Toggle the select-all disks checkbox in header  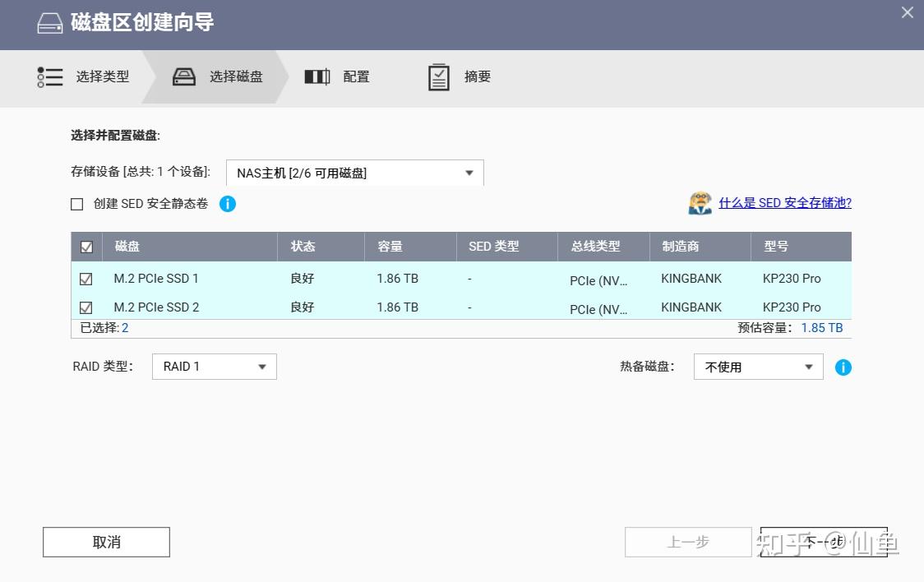pyautogui.click(x=85, y=246)
